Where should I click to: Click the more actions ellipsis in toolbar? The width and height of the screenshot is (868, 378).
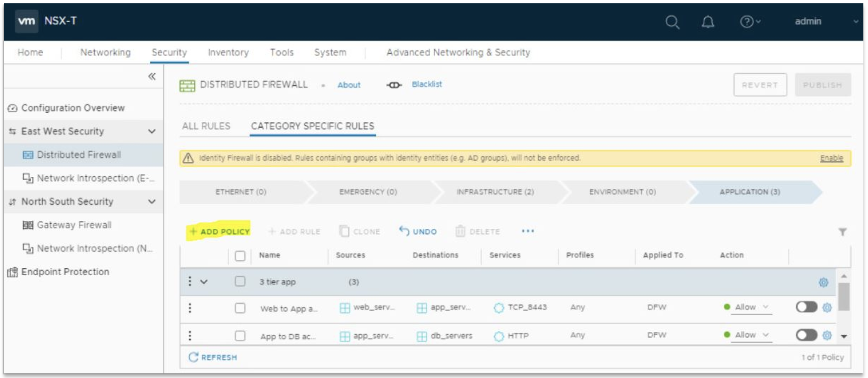528,231
